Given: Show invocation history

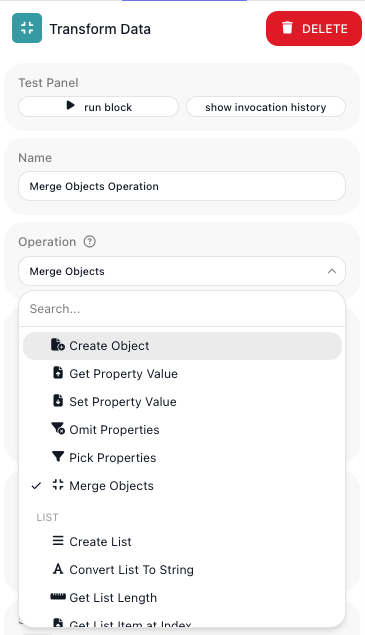Looking at the screenshot, I should point(266,107).
